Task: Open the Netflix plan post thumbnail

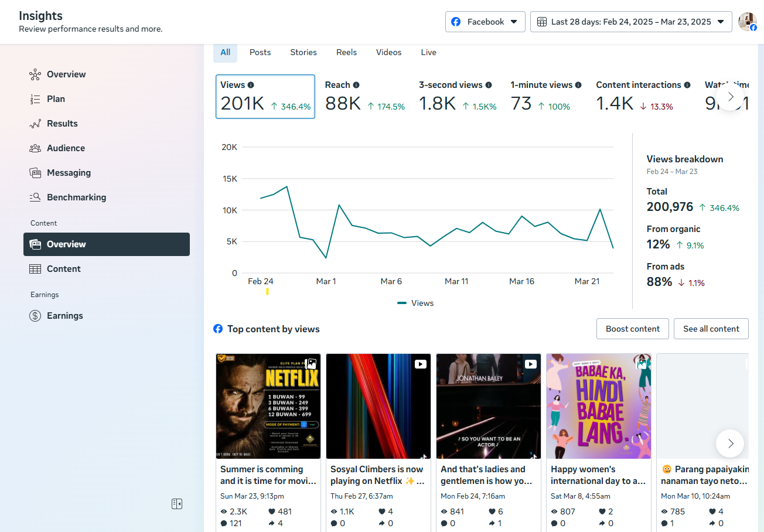Action: tap(268, 406)
